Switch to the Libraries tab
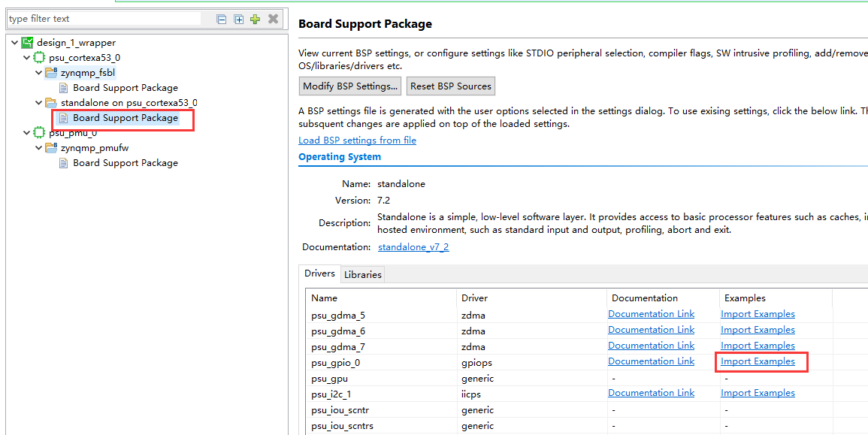The width and height of the screenshot is (868, 435). click(363, 275)
